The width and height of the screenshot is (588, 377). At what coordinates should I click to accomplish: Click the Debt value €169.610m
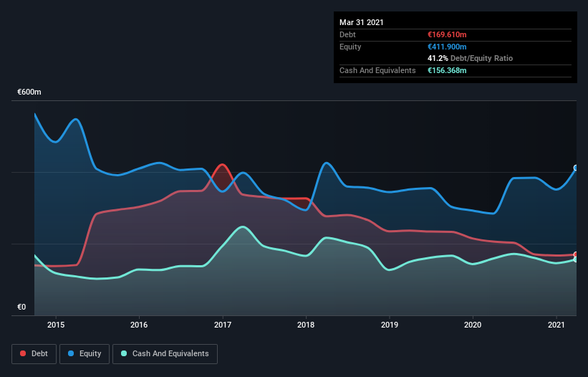(x=447, y=34)
